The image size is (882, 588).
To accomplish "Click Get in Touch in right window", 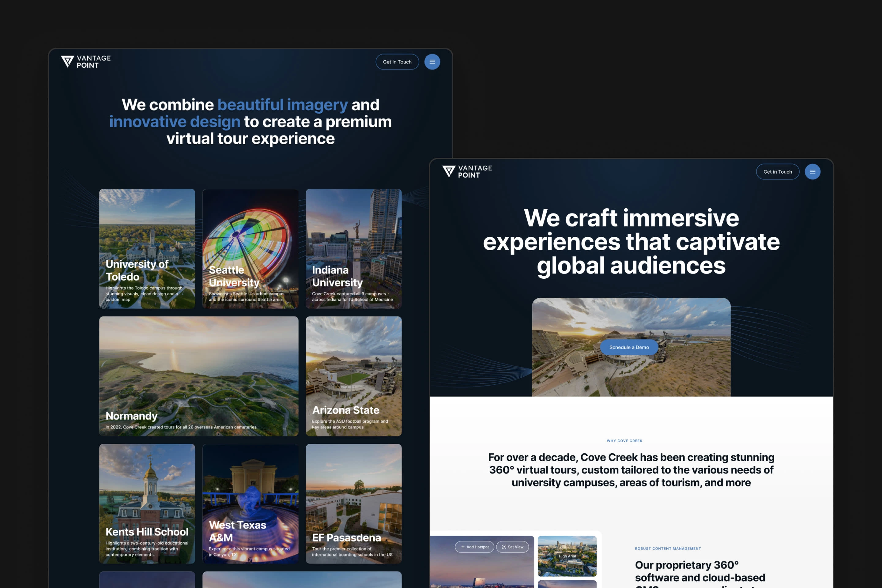I will click(777, 172).
